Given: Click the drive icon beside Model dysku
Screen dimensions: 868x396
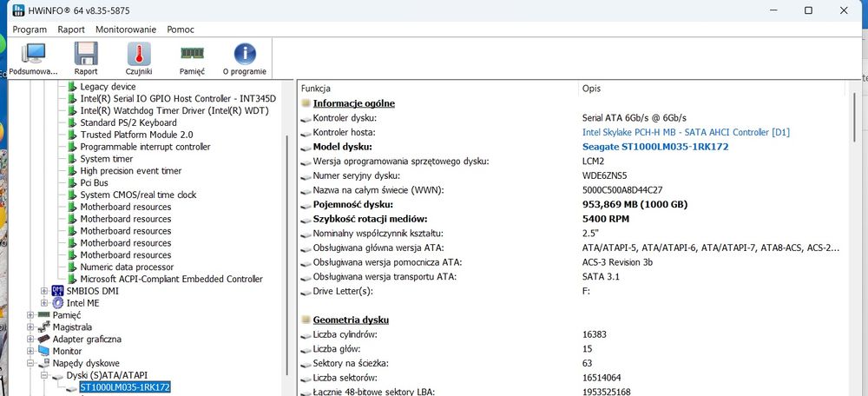Looking at the screenshot, I should click(x=306, y=148).
